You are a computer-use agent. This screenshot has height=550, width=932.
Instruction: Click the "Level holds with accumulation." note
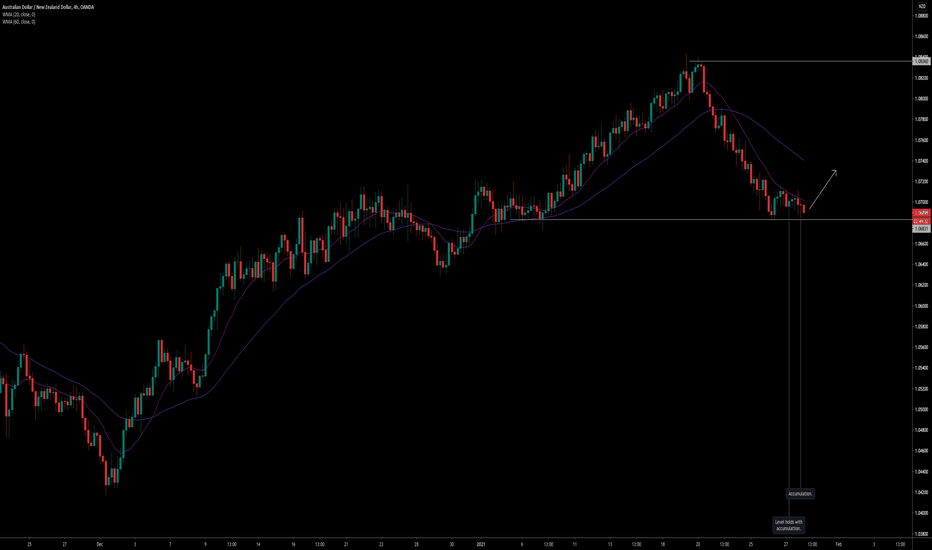(789, 525)
